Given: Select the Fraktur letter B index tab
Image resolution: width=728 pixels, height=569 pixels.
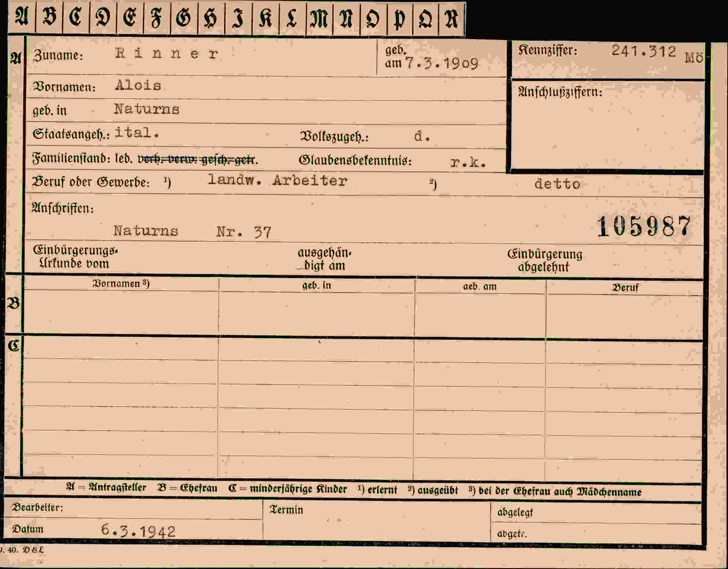Looking at the screenshot, I should tap(49, 18).
